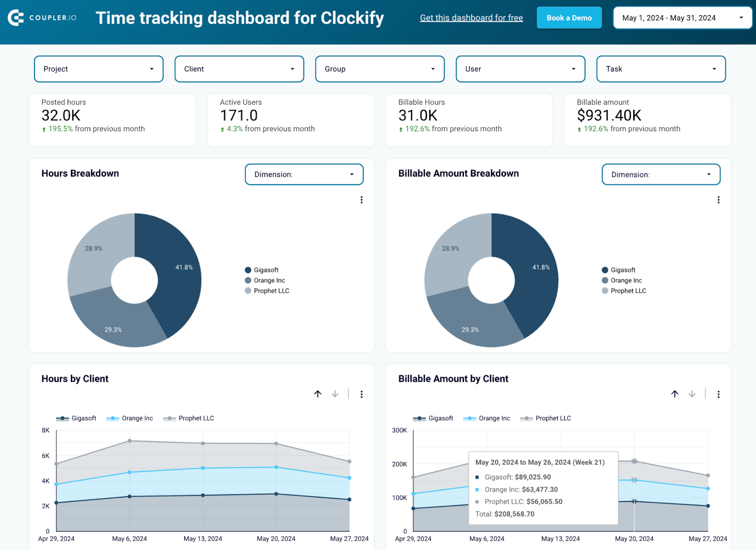The height and width of the screenshot is (550, 756).
Task: Open the date range picker May 1 - May 31
Action: point(682,18)
